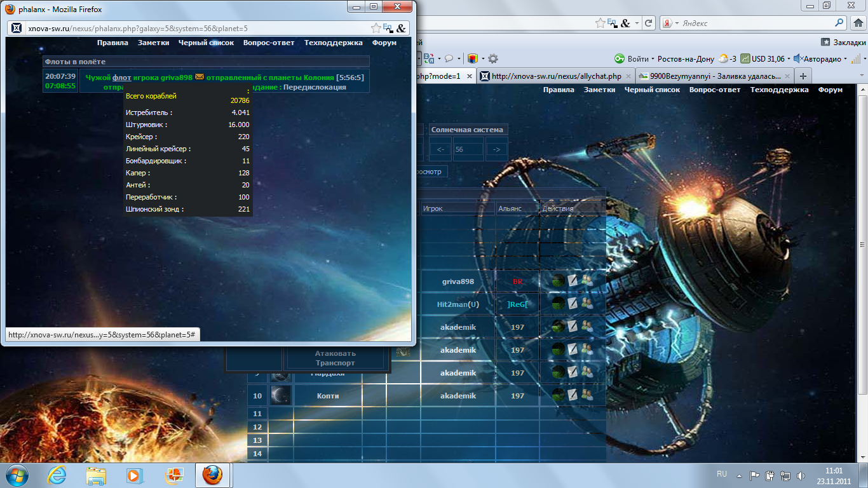Go to the previous solar system arrow
The image size is (868, 488).
pyautogui.click(x=440, y=149)
